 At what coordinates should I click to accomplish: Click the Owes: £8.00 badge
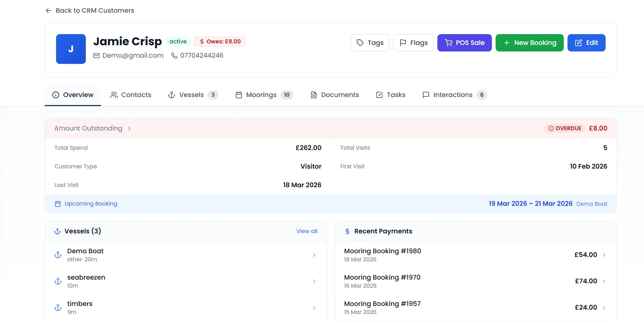220,41
